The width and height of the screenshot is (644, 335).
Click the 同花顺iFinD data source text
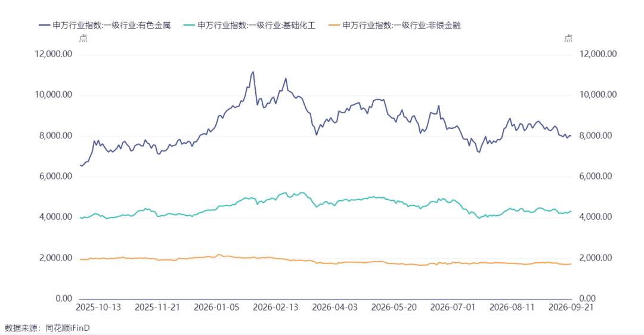[67, 328]
